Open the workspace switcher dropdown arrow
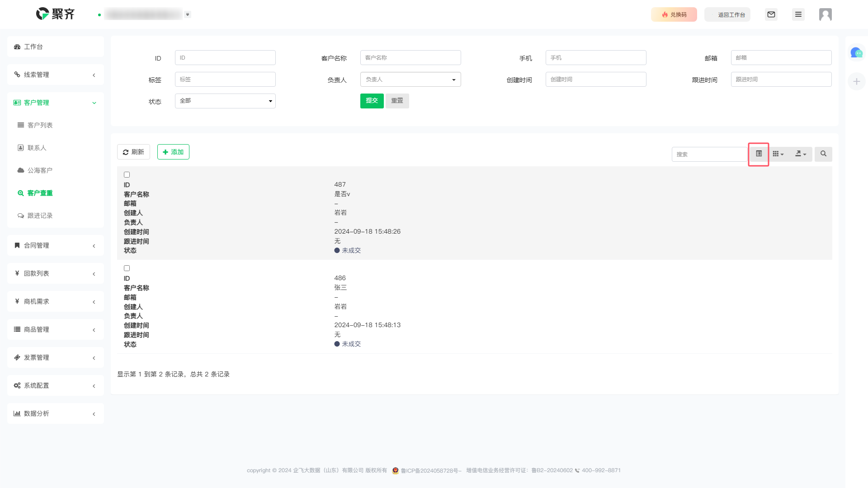868x488 pixels. [x=188, y=14]
